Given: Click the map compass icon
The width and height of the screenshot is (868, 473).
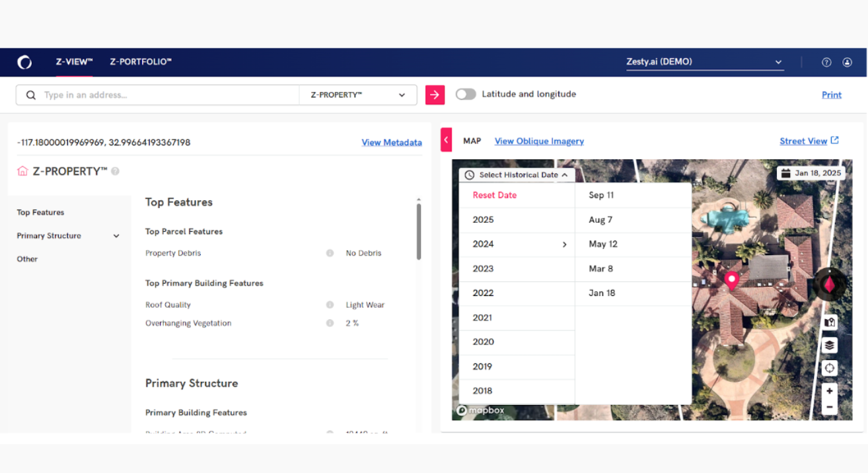Looking at the screenshot, I should 829,285.
